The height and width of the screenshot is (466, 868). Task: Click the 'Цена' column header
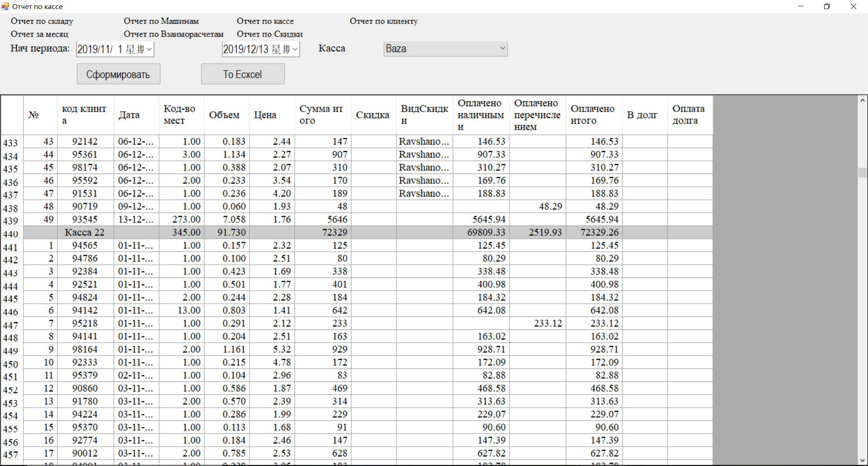[271, 115]
